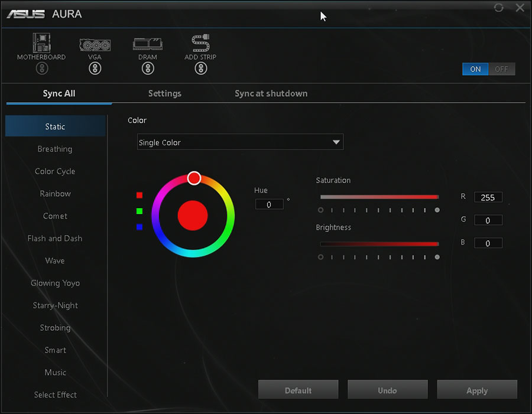Choose the Select Effect option
Viewport: 532px width, 414px height.
pos(56,395)
